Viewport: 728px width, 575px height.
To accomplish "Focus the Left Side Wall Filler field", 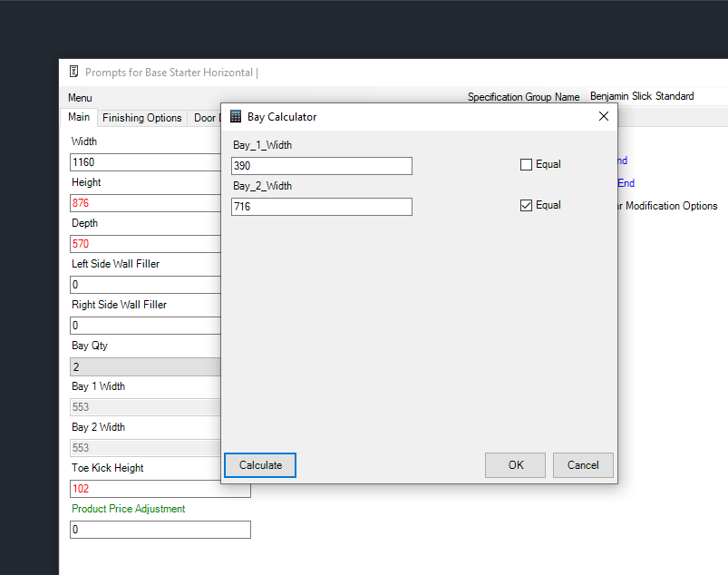I will pyautogui.click(x=145, y=285).
